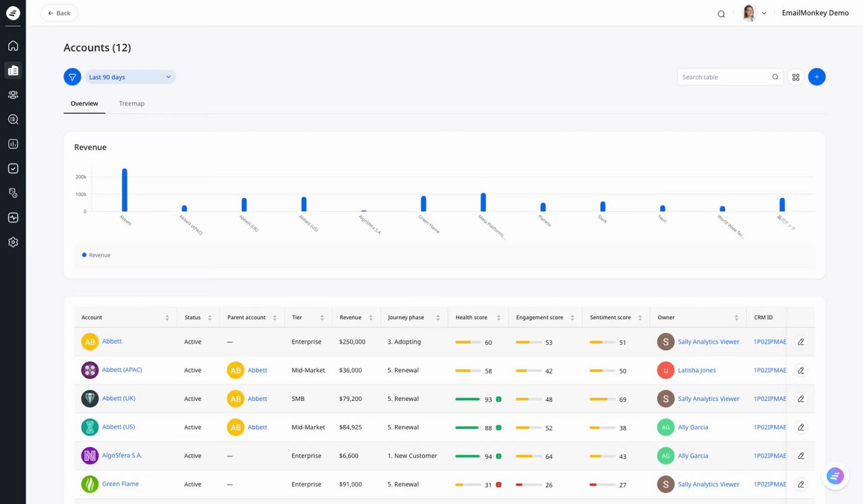Open the Contacts people icon in sidebar
Screen dimensions: 863x504
tap(13, 95)
